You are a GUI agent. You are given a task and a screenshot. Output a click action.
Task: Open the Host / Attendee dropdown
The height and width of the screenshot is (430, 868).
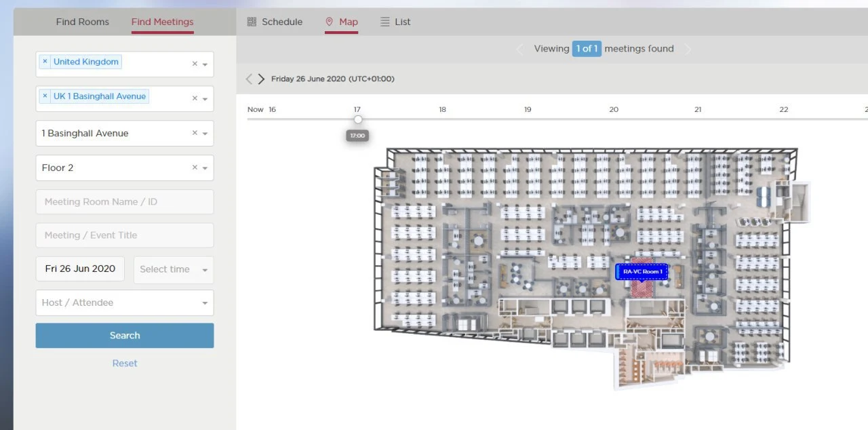[x=125, y=302]
